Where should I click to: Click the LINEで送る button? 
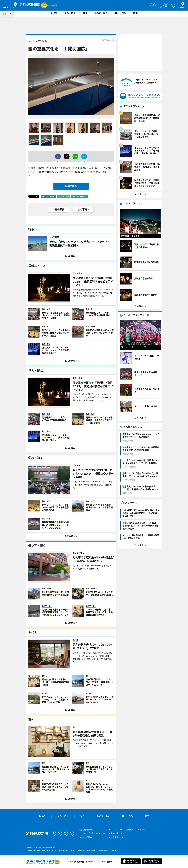point(63,196)
